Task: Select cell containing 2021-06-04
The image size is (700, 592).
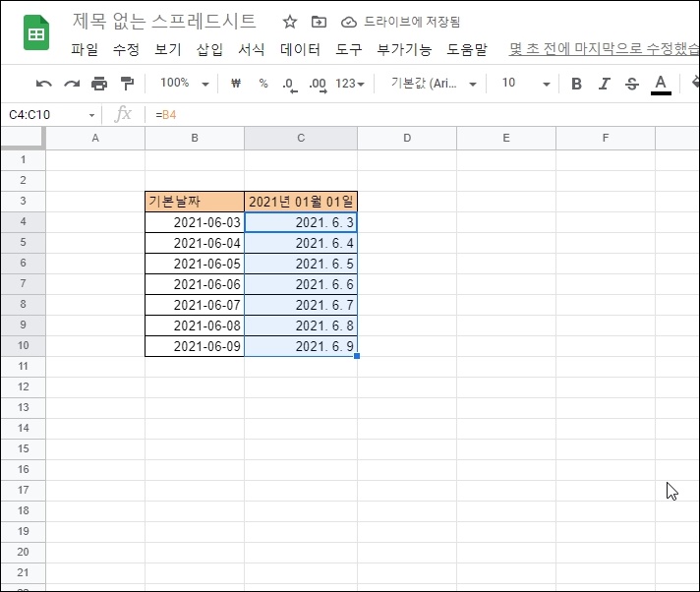Action: coord(195,243)
